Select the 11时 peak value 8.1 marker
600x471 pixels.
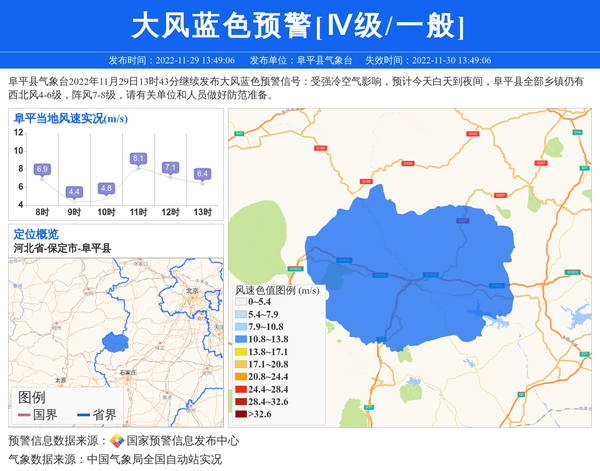[138, 158]
